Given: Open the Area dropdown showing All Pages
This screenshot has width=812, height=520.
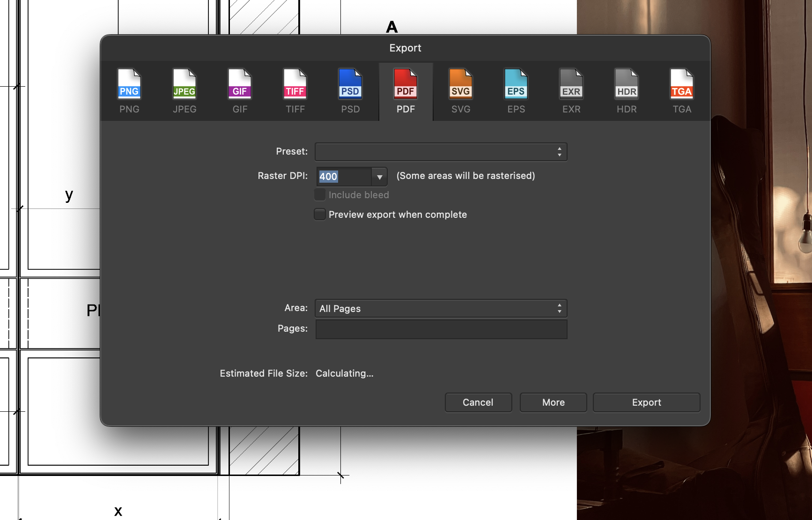Looking at the screenshot, I should (441, 309).
